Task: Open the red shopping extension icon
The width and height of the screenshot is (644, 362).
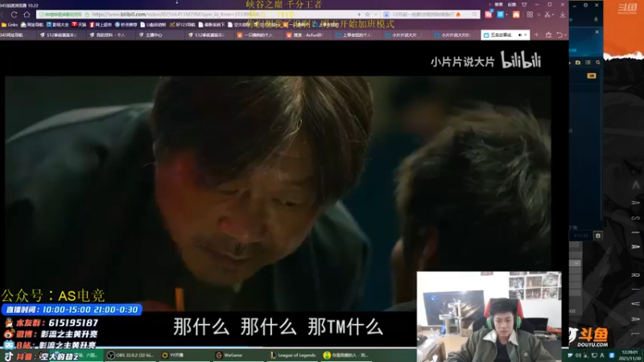Action: (x=489, y=14)
